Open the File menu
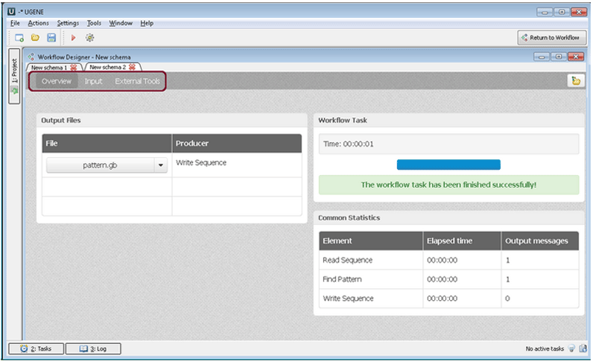The width and height of the screenshot is (593, 364). pyautogui.click(x=15, y=23)
